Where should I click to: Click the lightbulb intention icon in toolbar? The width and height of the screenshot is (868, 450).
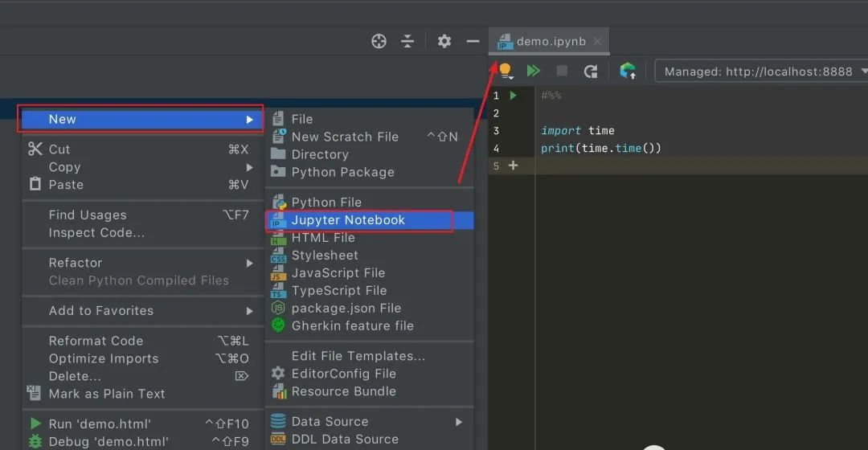(506, 71)
